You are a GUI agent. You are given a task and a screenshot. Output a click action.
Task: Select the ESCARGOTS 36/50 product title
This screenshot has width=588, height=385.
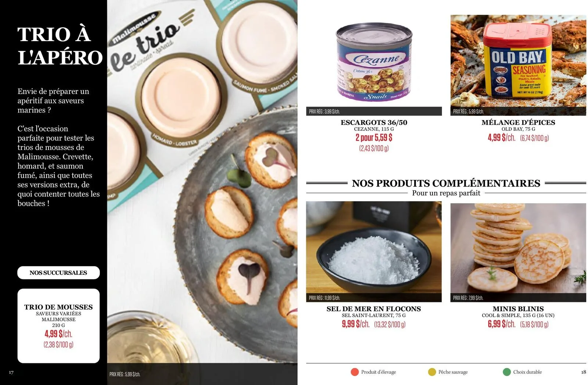[374, 122]
